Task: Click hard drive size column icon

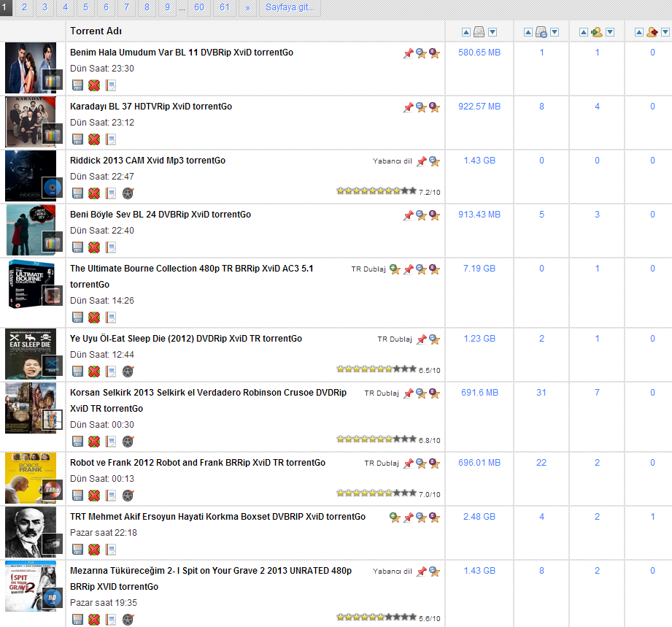Action: click(x=479, y=31)
